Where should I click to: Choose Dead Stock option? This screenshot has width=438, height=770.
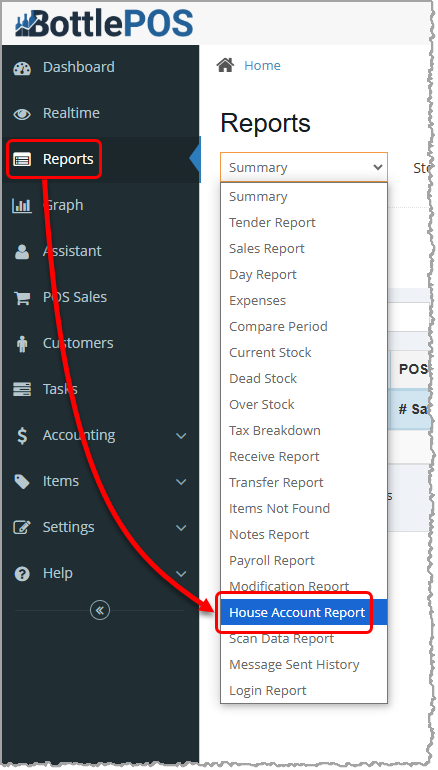[304, 379]
